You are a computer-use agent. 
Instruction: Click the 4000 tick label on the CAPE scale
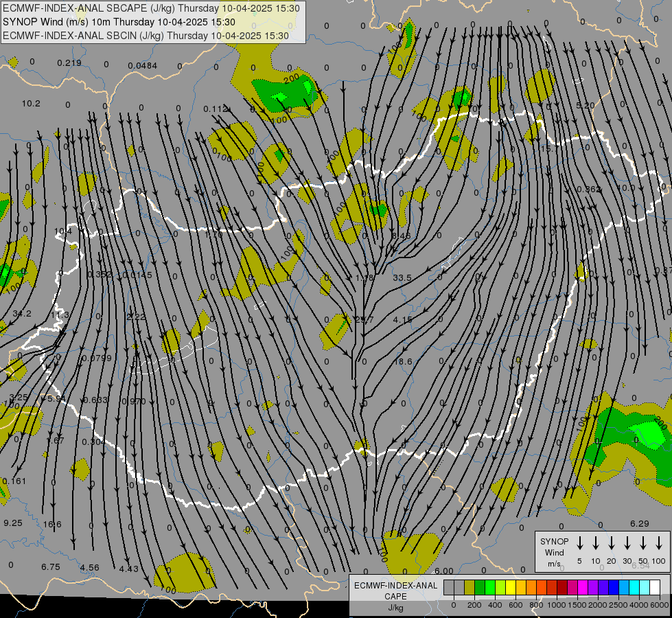(639, 605)
